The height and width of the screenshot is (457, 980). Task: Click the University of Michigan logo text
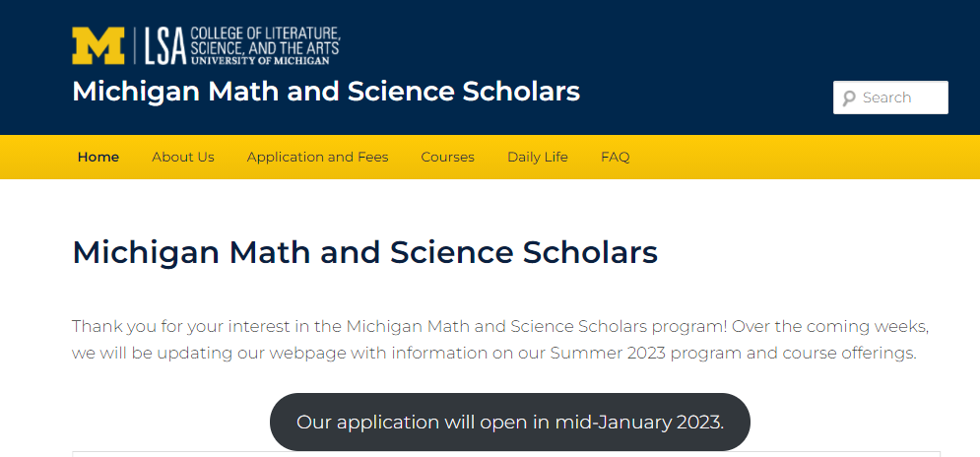[259, 60]
